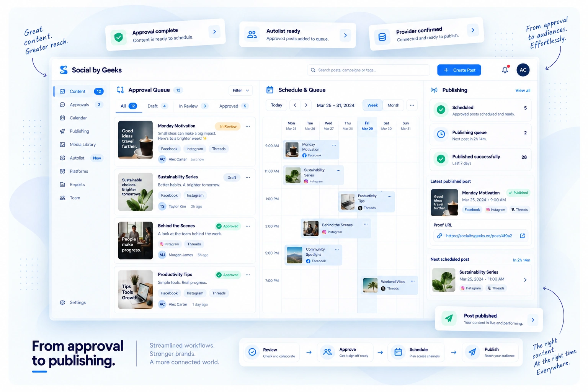Open options on Community Spotlight calendar event

(337, 250)
